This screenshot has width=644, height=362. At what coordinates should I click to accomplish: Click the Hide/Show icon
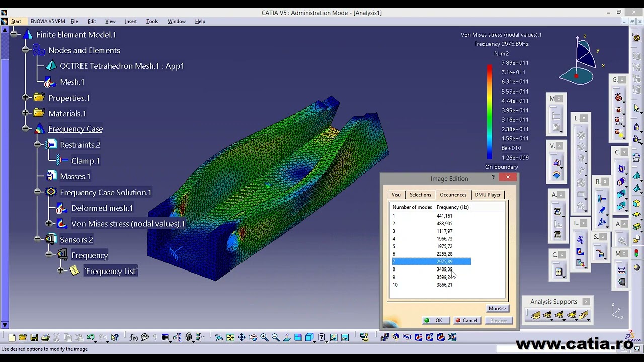click(x=334, y=337)
